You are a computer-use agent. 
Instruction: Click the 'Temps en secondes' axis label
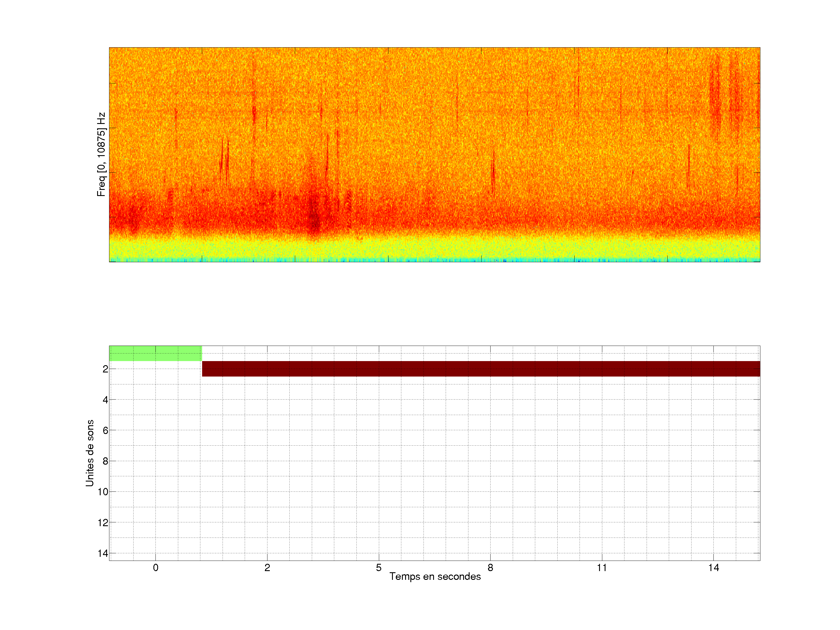click(x=435, y=576)
